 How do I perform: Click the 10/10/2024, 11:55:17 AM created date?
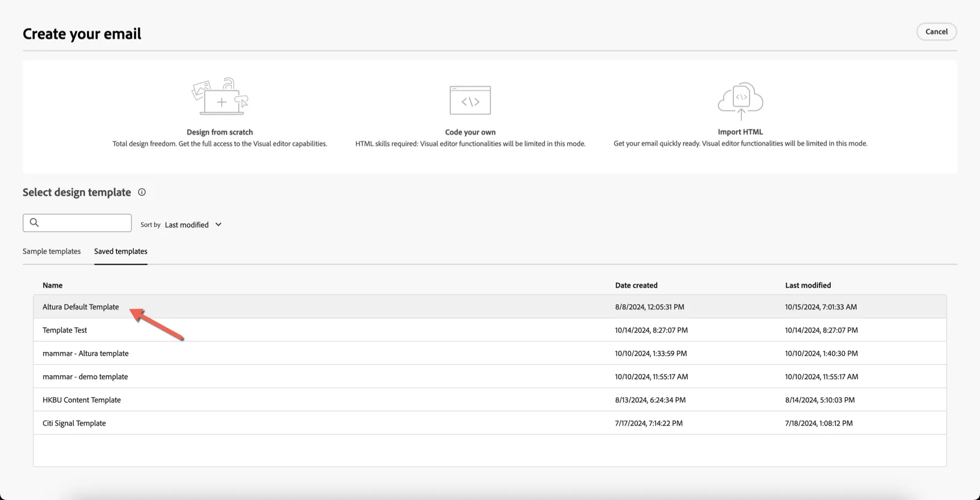(x=652, y=377)
